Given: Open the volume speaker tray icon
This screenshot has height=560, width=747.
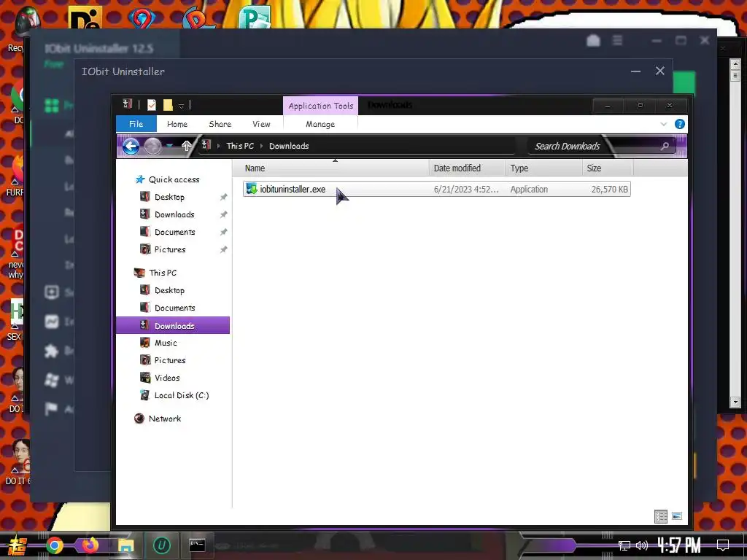Looking at the screenshot, I should tap(642, 545).
